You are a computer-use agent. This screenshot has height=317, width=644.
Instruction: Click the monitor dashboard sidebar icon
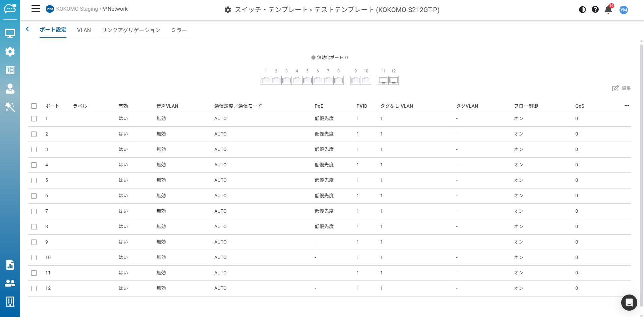10,33
